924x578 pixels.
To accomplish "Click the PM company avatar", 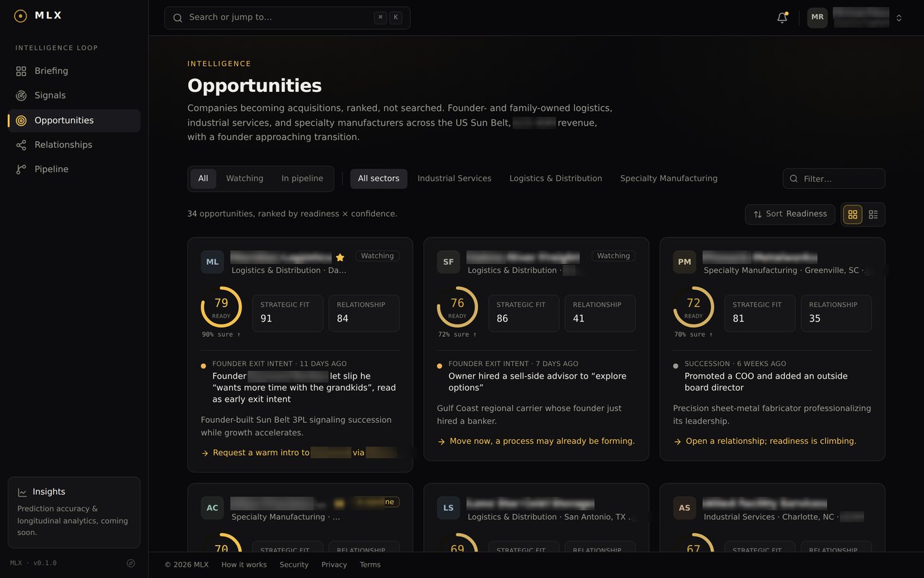I will point(684,262).
